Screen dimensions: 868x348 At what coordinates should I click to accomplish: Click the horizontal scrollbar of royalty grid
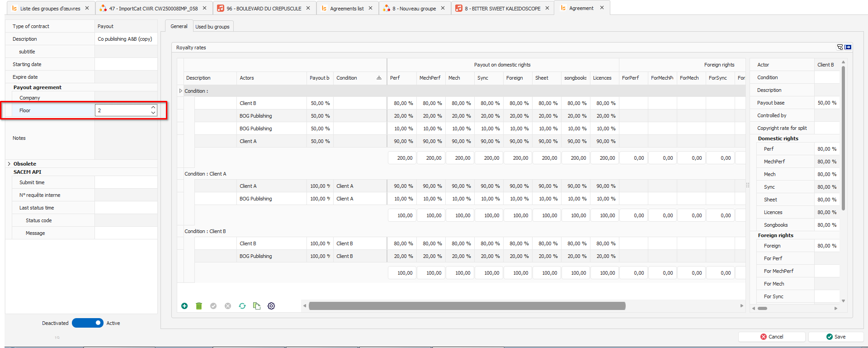(467, 306)
